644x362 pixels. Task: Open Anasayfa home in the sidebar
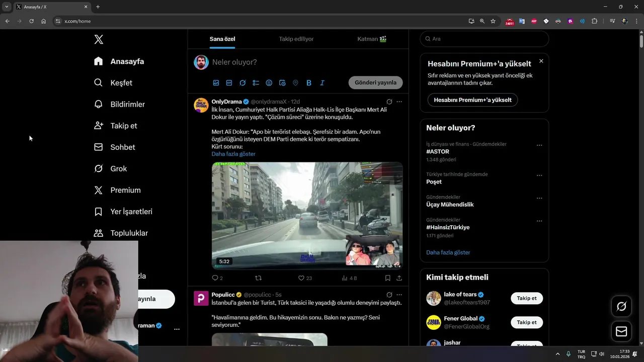(119, 61)
